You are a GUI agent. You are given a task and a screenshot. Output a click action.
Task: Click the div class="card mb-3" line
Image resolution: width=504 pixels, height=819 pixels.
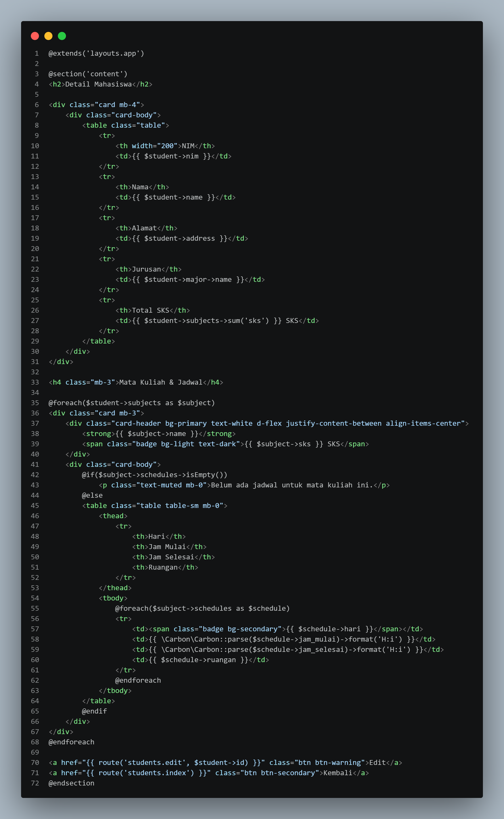(96, 413)
